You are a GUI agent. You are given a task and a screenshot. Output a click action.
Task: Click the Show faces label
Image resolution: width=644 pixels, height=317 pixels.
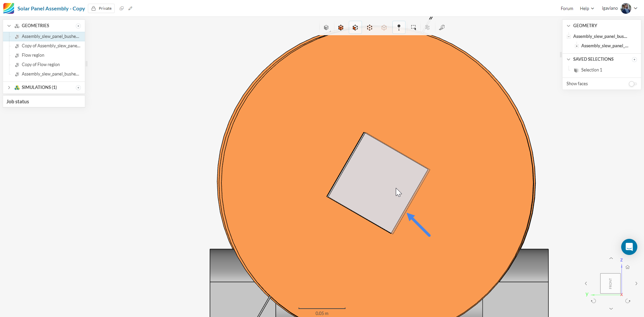tap(577, 84)
